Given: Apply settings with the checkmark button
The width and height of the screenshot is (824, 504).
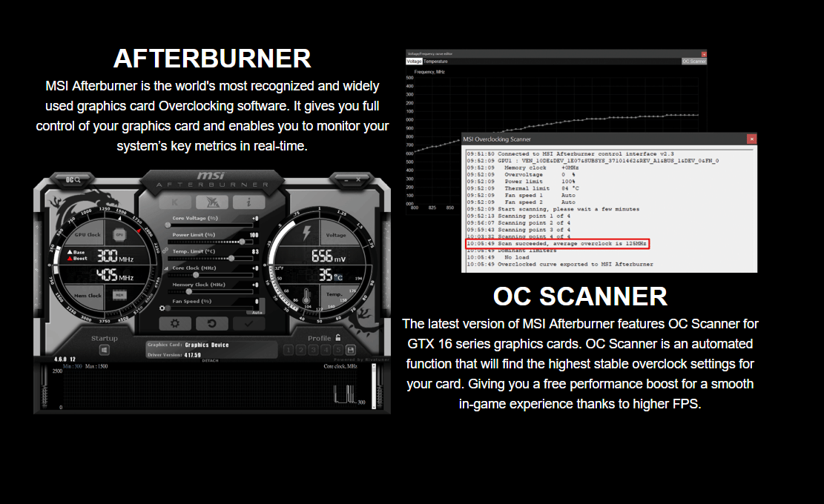Looking at the screenshot, I should pos(249,324).
